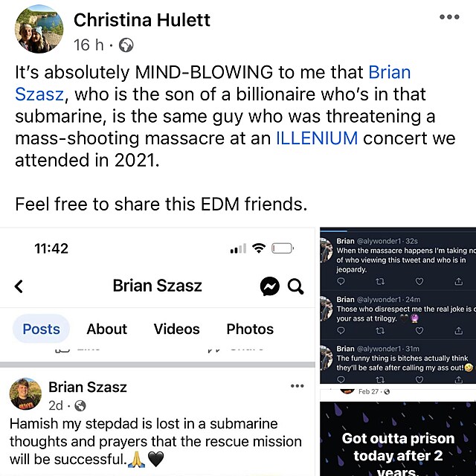Open the Messenger icon in profile header
The image size is (476, 476).
coord(270,286)
